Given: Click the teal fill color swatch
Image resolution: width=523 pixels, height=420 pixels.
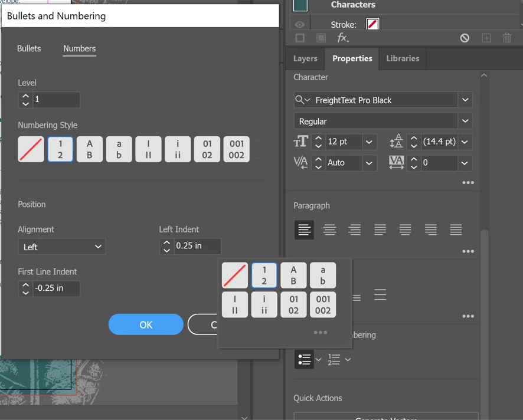Looking at the screenshot, I should (300, 5).
